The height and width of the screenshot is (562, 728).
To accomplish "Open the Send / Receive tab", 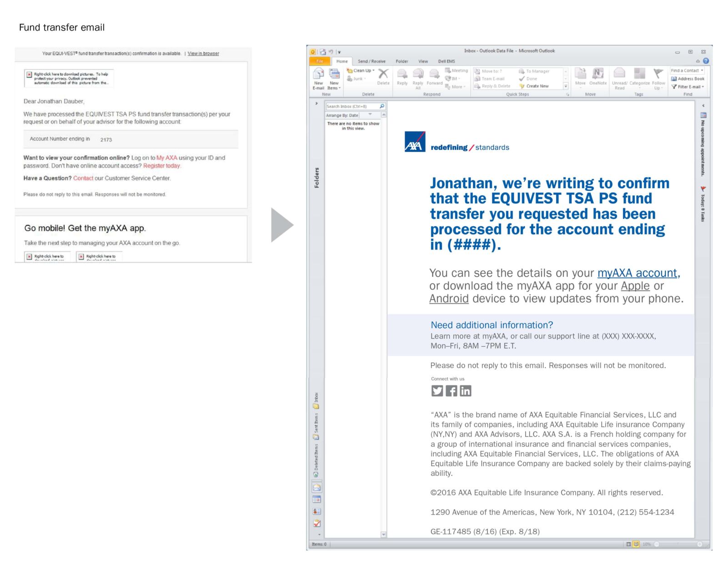I will (371, 61).
